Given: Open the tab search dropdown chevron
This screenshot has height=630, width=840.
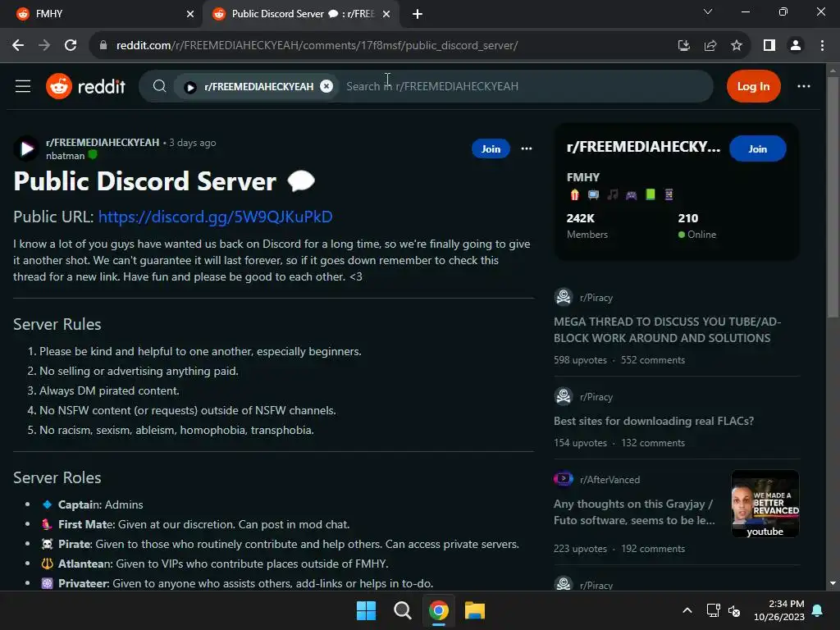Looking at the screenshot, I should 708,11.
